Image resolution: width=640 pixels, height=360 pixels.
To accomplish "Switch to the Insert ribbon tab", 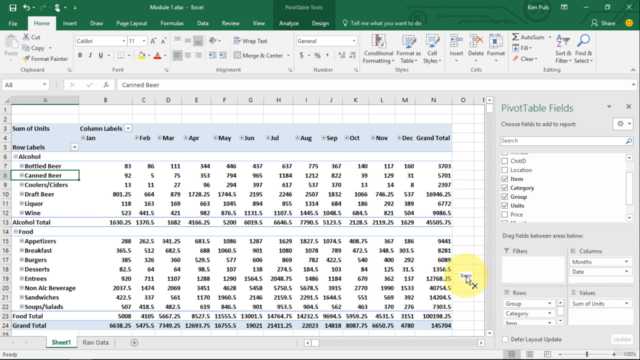I will [69, 23].
